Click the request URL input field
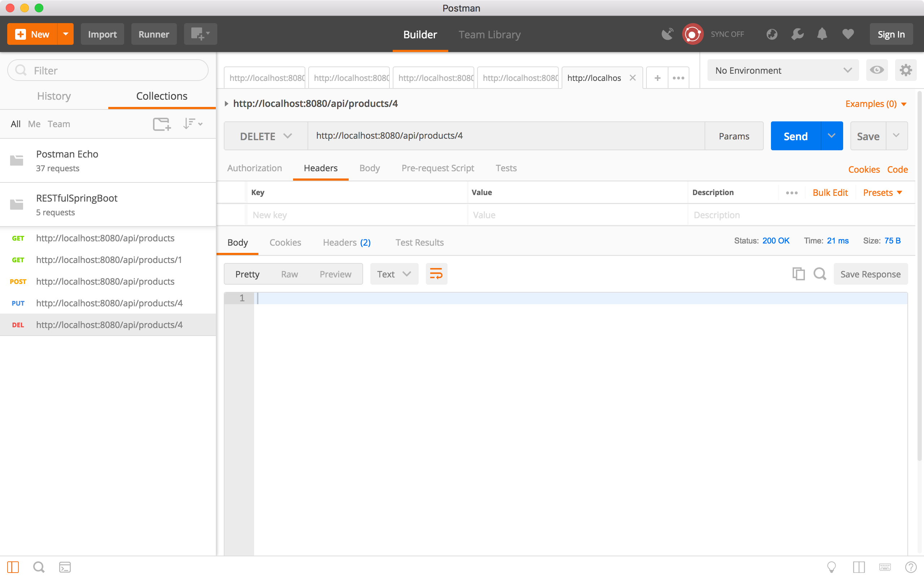The width and height of the screenshot is (924, 578). (x=506, y=136)
